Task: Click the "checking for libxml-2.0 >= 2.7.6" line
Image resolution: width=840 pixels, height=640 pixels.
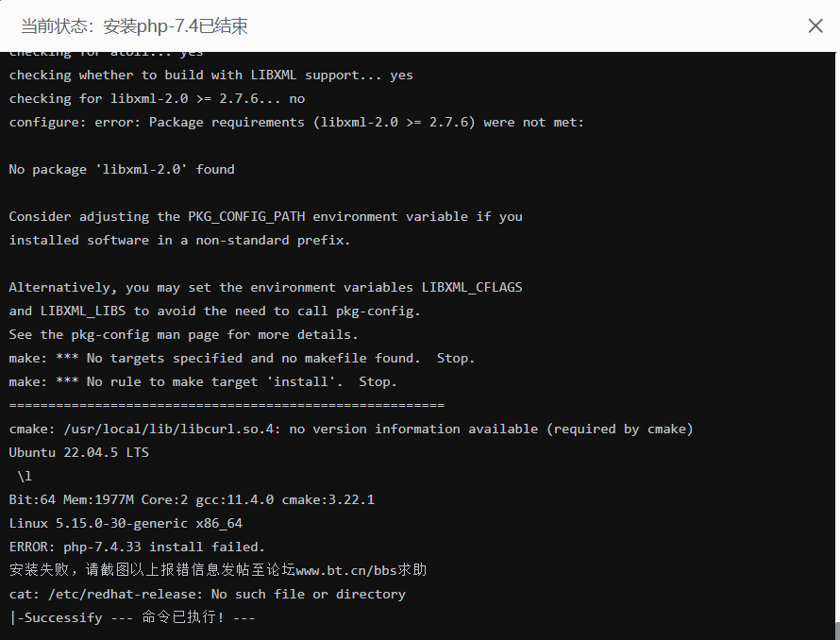Action: click(x=157, y=99)
